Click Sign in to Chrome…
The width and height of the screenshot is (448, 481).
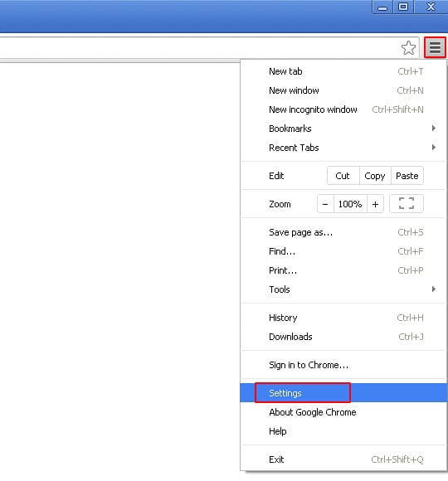(343, 365)
